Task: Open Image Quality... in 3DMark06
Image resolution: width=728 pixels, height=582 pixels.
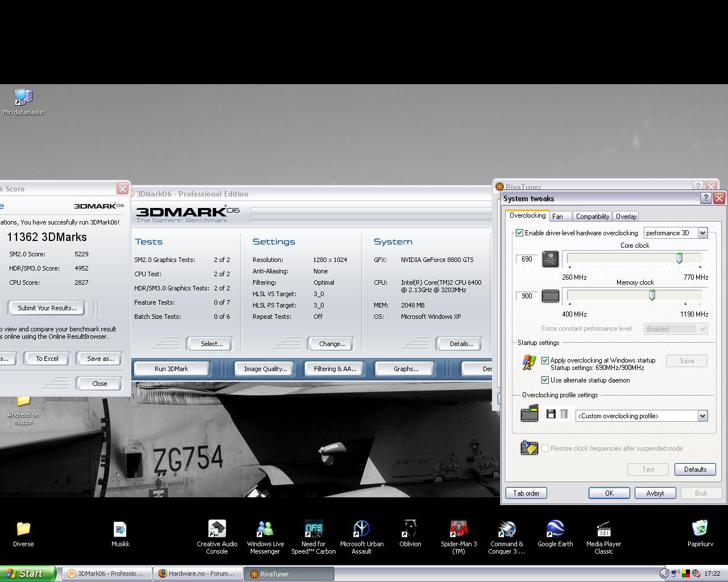Action: 265,369
